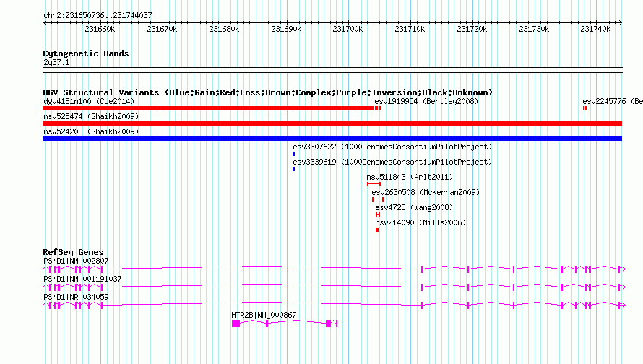Click chr2:231650736..231744037 region label
This screenshot has height=364, width=643.
[98, 15]
